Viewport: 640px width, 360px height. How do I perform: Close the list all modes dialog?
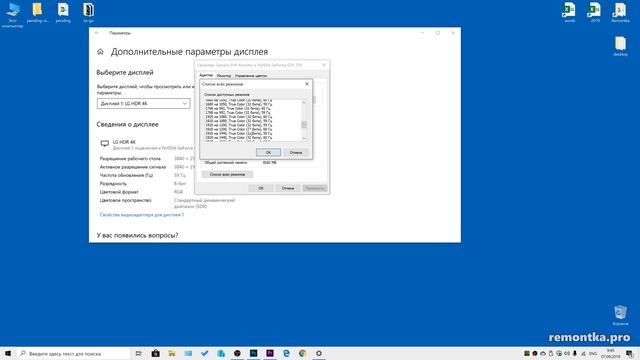click(x=307, y=84)
